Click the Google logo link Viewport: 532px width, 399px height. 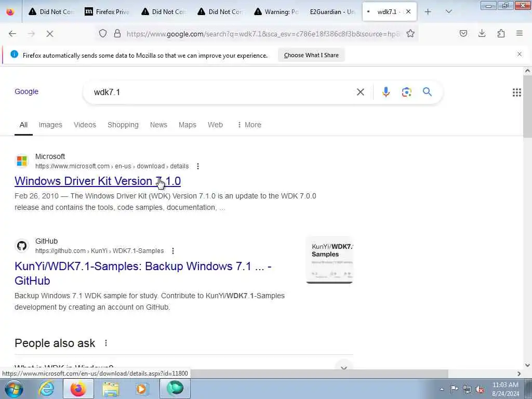pos(26,91)
